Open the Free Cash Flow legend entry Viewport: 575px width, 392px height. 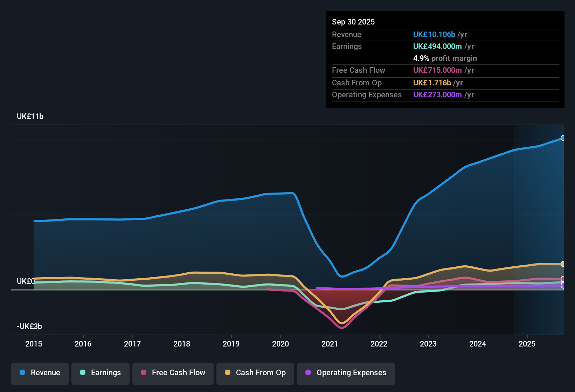point(173,373)
